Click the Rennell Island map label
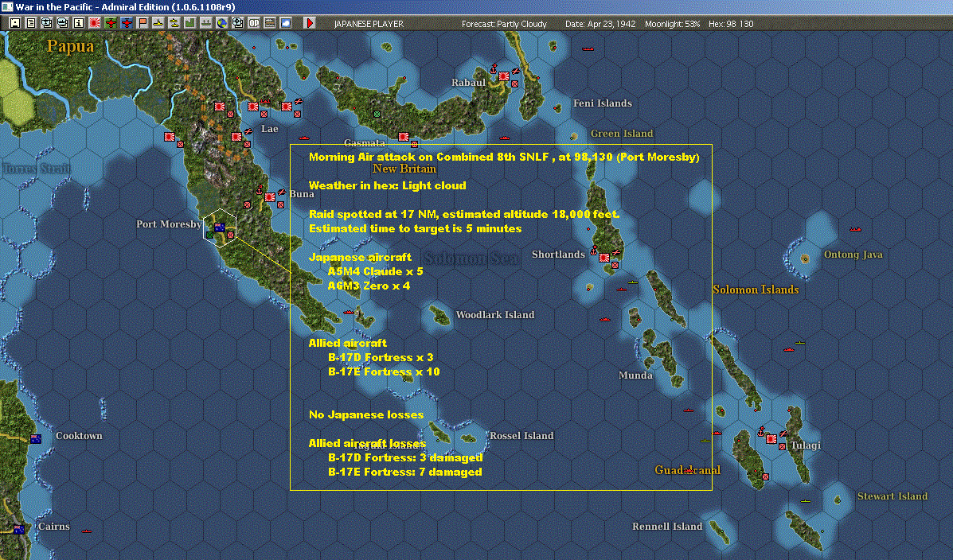Viewport: 953px width, 560px height. pyautogui.click(x=667, y=527)
